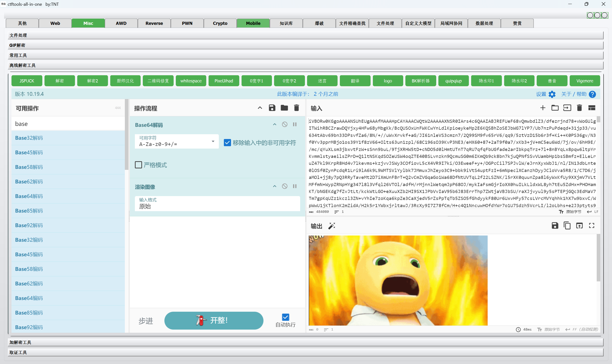Reset pane layout icon in 输入 header
Viewport: 612px width, 364px height.
click(591, 108)
